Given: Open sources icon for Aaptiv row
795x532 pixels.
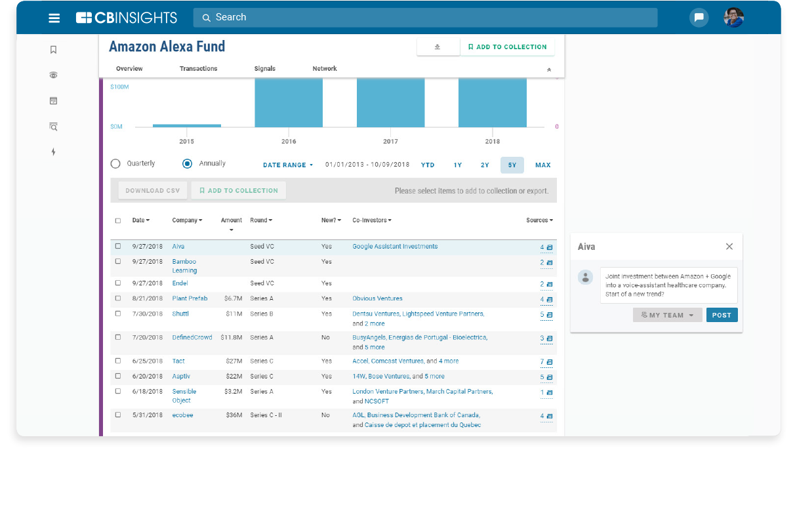Looking at the screenshot, I should 550,377.
